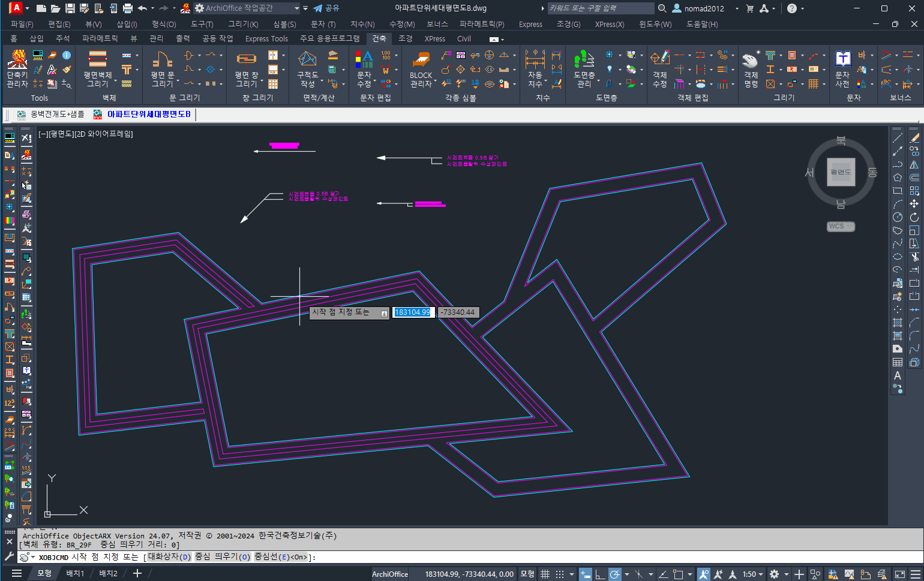Click the Undo arrow in quick access toolbar

coord(142,8)
